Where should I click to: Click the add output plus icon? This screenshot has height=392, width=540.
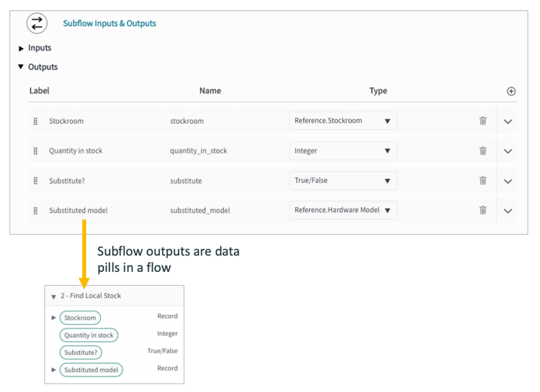tap(511, 91)
